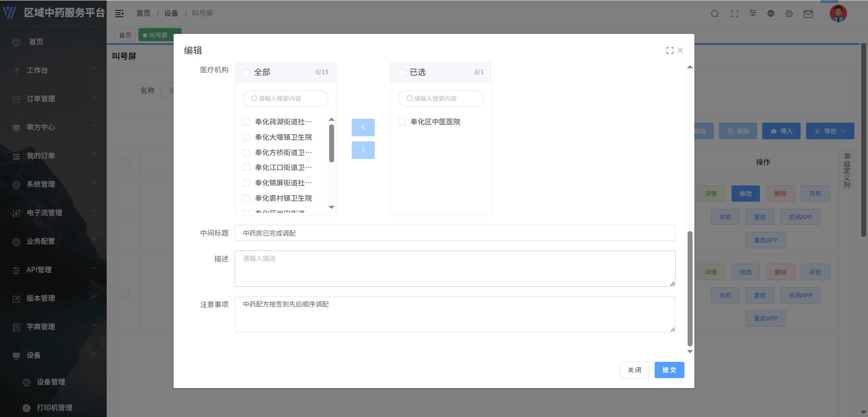This screenshot has width=868, height=417.
Task: Expand the 电子流管理 sidebar menu
Action: [x=53, y=213]
